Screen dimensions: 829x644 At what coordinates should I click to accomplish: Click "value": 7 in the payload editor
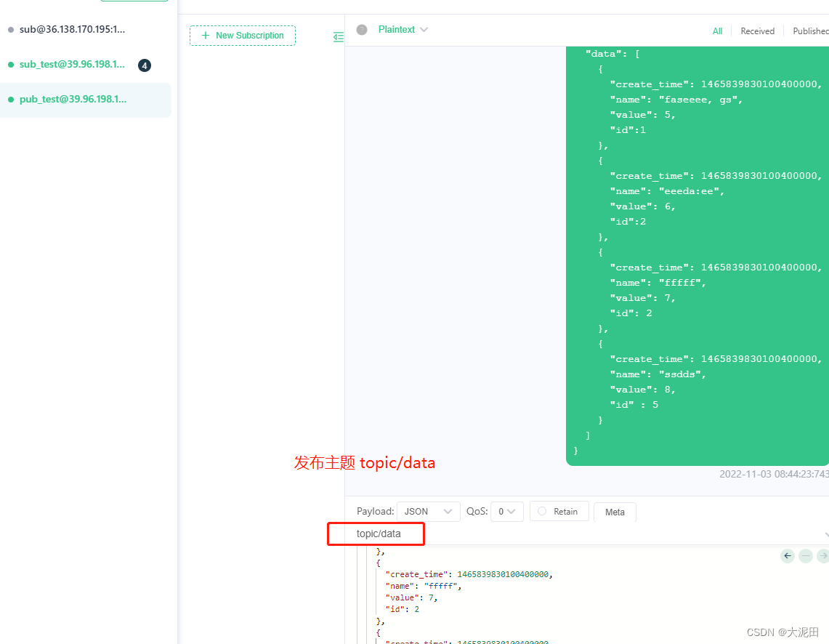(x=411, y=597)
